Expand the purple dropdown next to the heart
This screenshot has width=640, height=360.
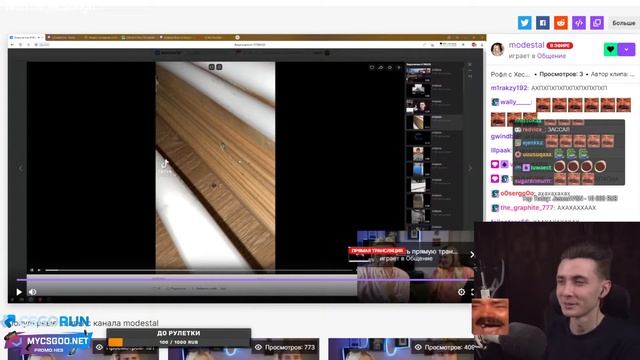pyautogui.click(x=627, y=49)
